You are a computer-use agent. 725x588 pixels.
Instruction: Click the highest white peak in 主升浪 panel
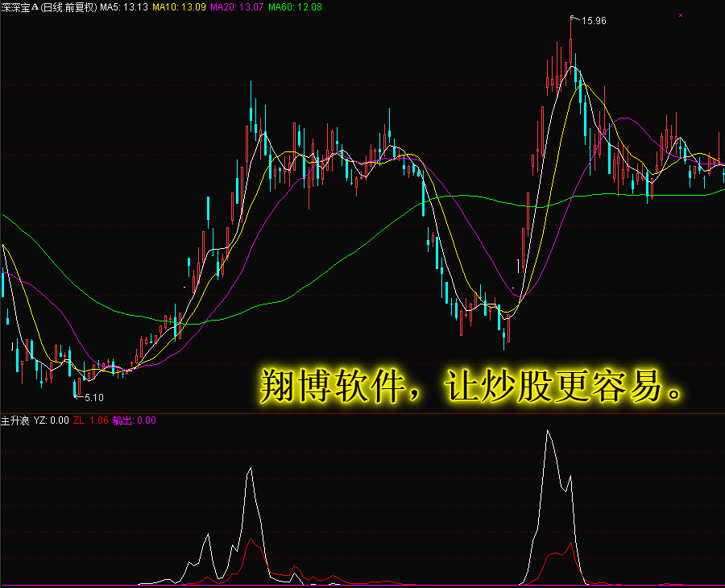548,431
